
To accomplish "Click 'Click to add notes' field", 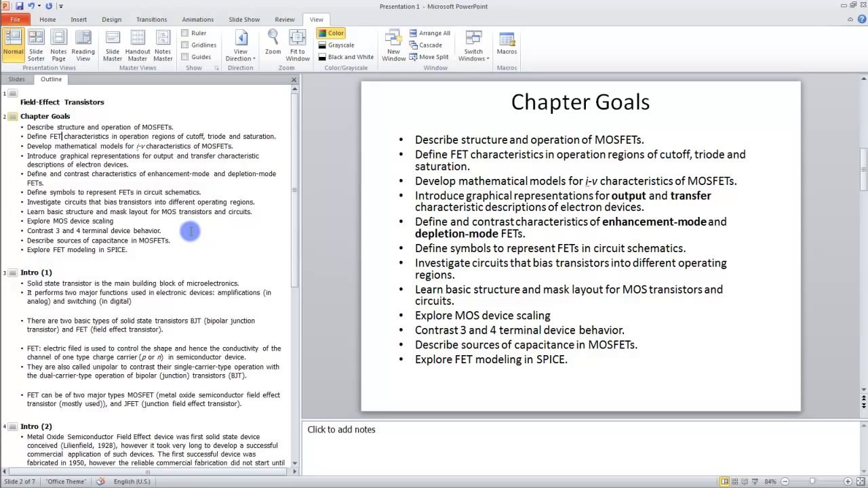I will (341, 430).
